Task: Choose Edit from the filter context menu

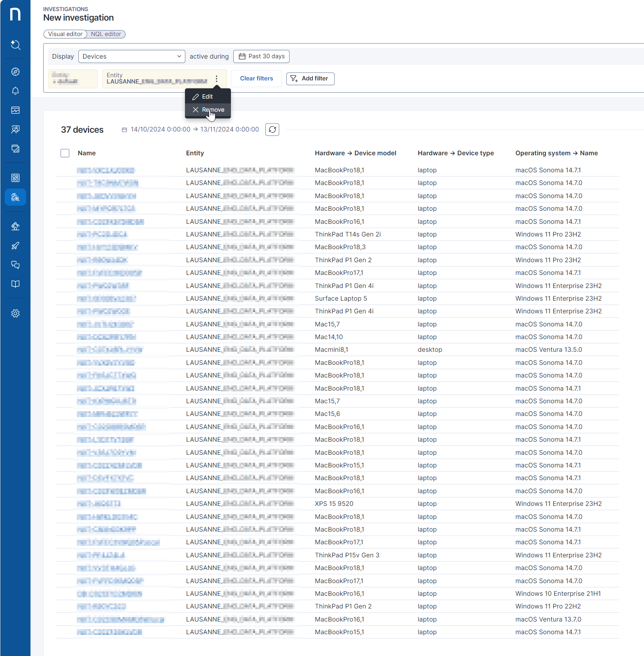Action: coord(208,97)
